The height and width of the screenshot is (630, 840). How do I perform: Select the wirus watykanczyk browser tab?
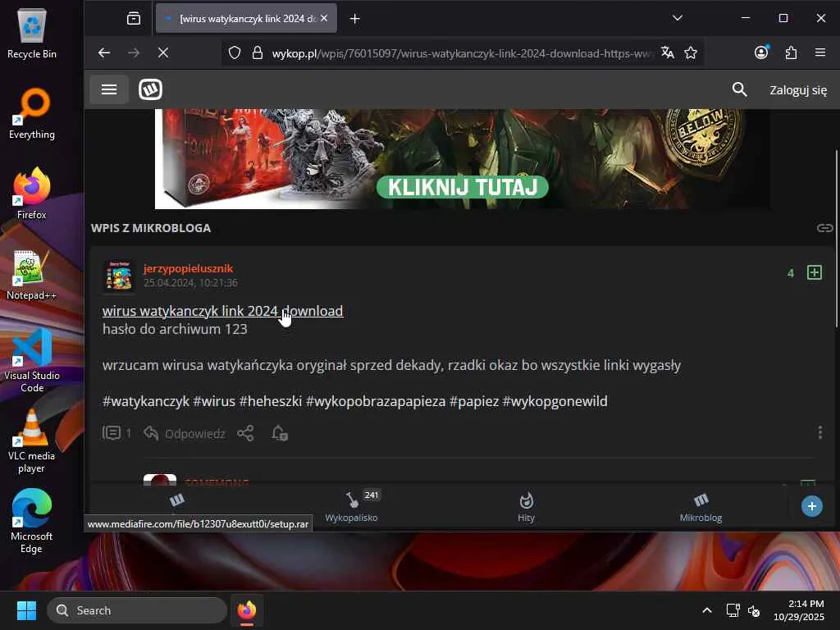246,19
